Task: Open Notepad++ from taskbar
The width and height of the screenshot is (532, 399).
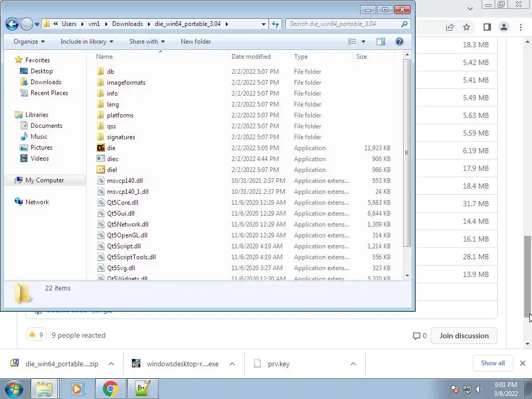Action: pos(142,389)
